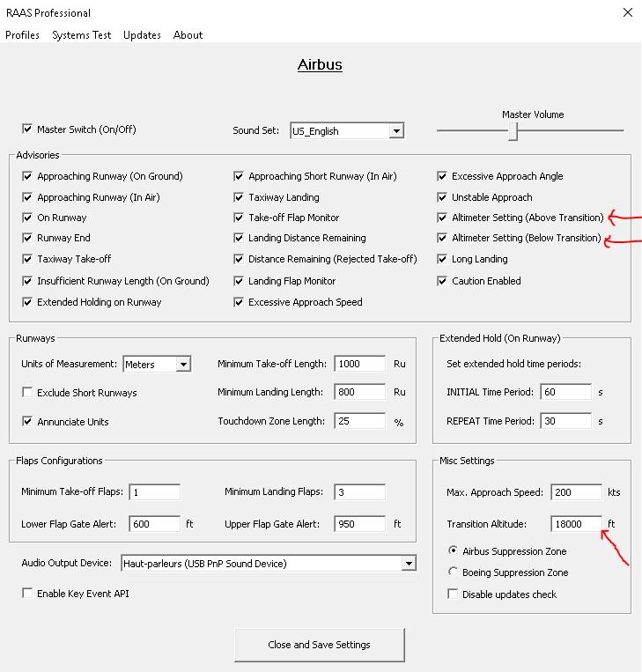This screenshot has width=642, height=672.
Task: Uncheck Excessive Approach Speed
Action: [239, 302]
